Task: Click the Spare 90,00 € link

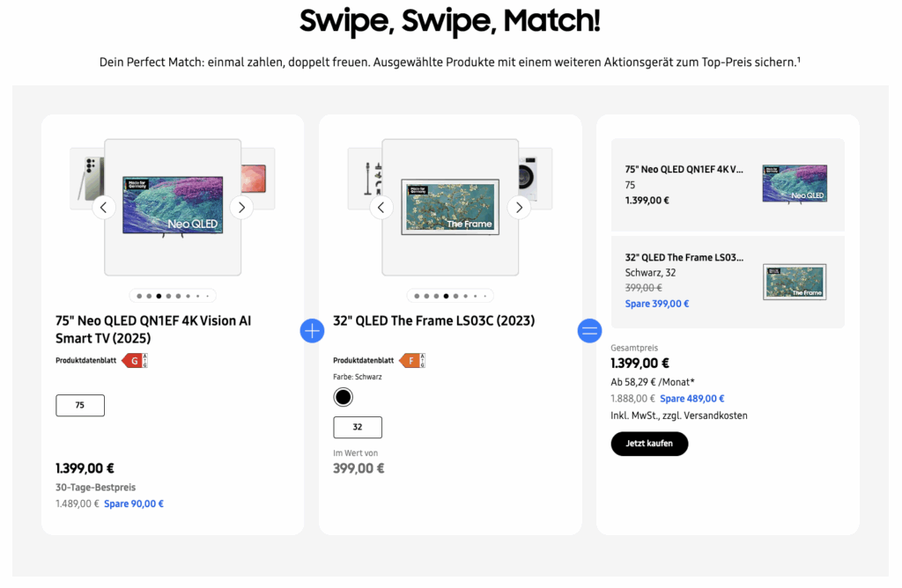Action: pos(133,503)
